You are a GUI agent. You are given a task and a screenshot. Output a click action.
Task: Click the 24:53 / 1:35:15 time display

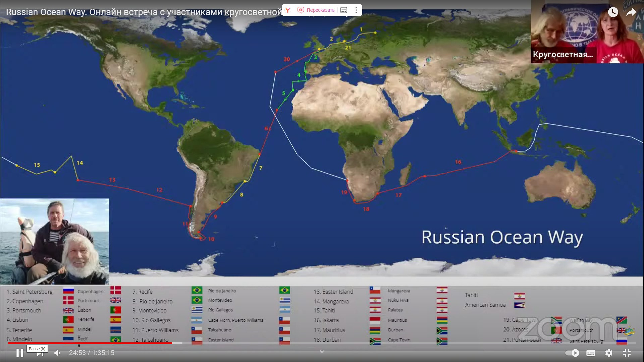tap(92, 353)
